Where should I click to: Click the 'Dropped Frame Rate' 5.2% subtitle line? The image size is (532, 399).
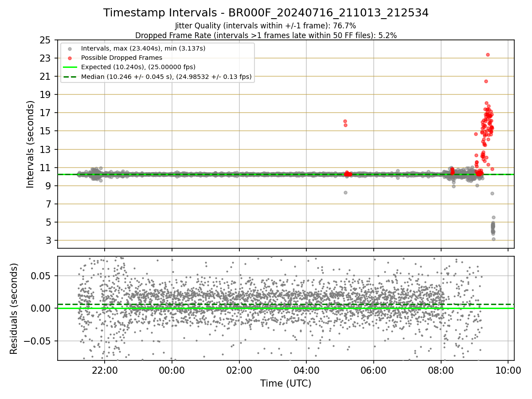point(266,35)
